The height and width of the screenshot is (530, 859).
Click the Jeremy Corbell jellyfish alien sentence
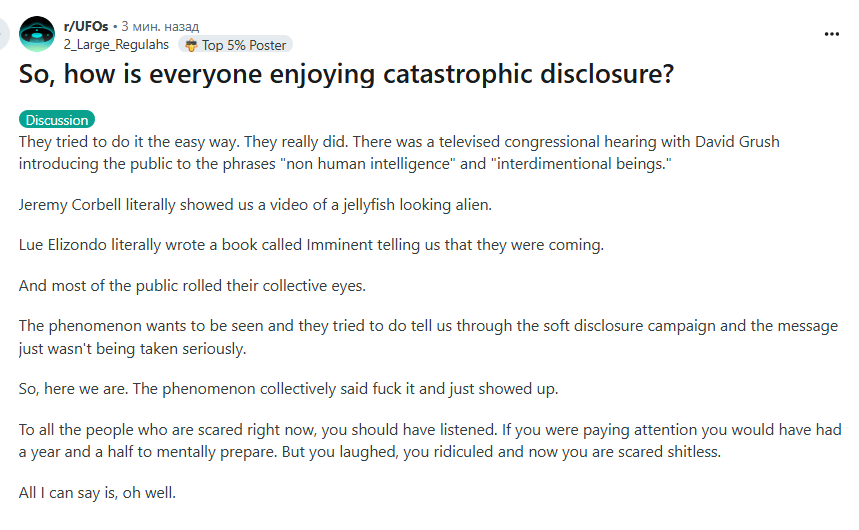point(255,204)
